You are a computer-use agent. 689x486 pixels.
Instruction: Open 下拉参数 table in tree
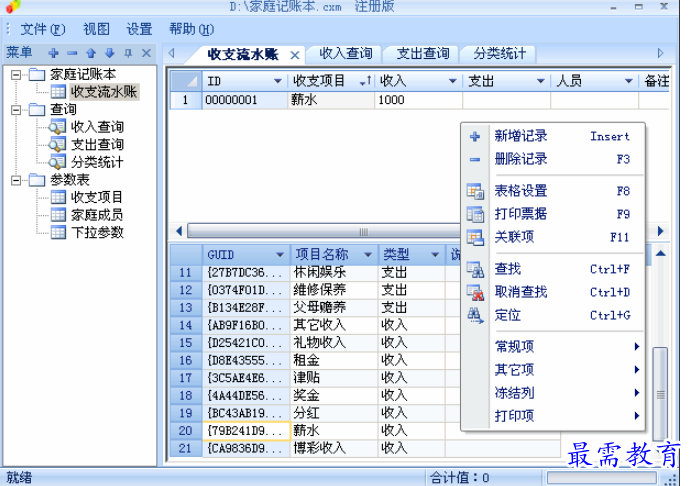tap(98, 232)
